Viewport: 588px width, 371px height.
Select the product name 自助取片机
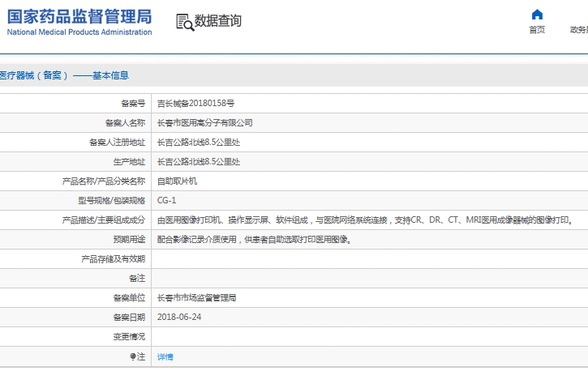(177, 181)
